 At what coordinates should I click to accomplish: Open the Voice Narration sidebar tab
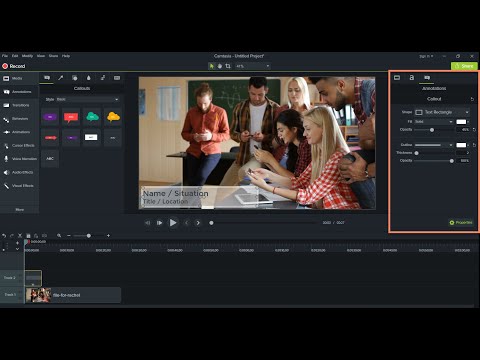click(19, 159)
